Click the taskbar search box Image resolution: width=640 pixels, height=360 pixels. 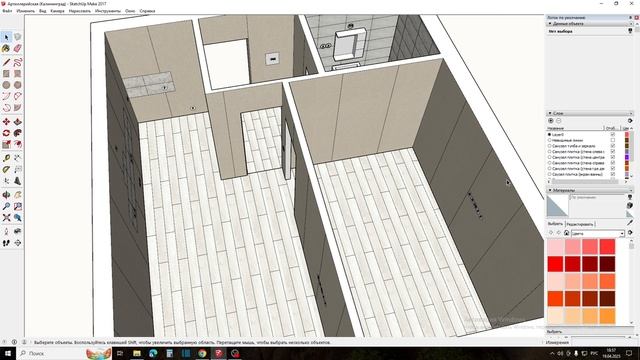point(64,353)
